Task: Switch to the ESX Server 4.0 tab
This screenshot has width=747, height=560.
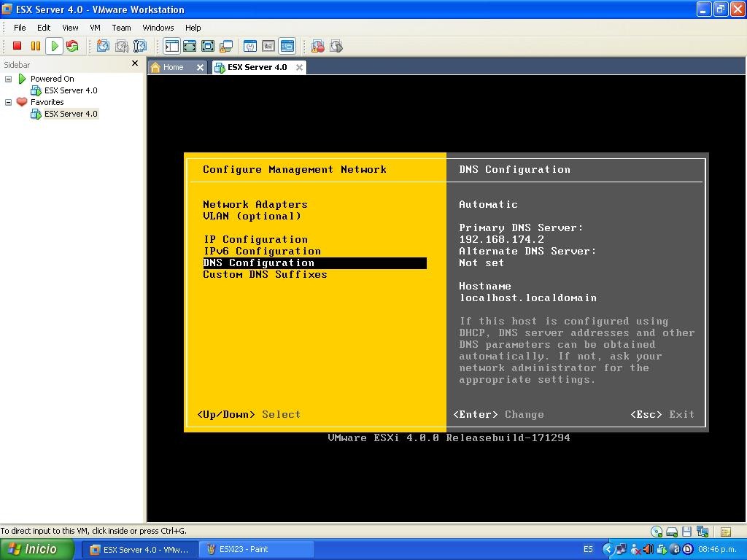Action: (x=257, y=67)
